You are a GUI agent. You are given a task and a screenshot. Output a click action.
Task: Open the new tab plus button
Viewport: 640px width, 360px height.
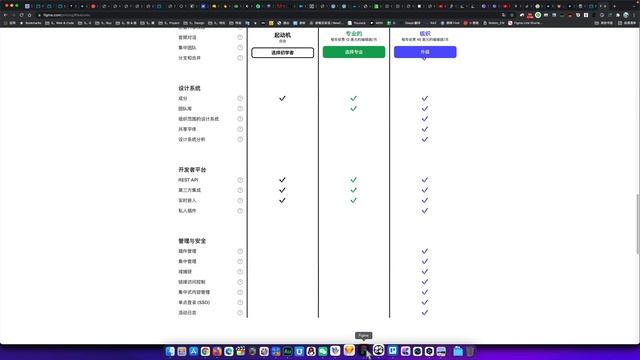[614, 6]
